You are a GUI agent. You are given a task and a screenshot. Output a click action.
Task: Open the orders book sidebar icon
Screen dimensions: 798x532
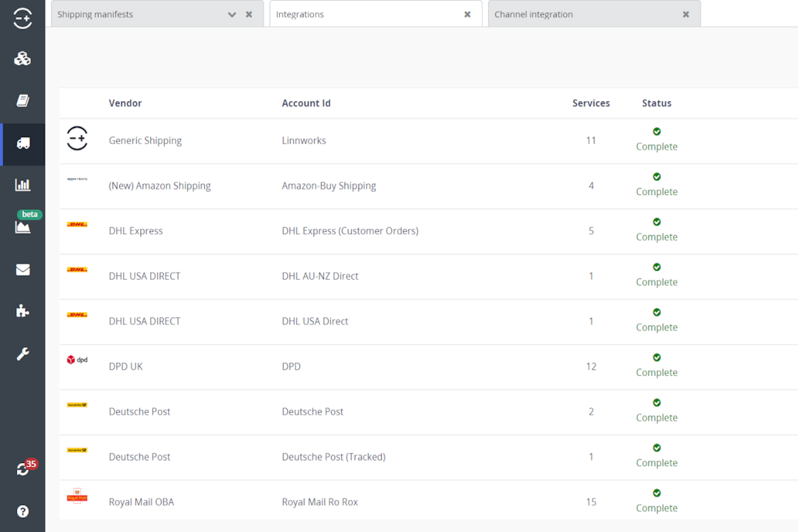click(23, 100)
